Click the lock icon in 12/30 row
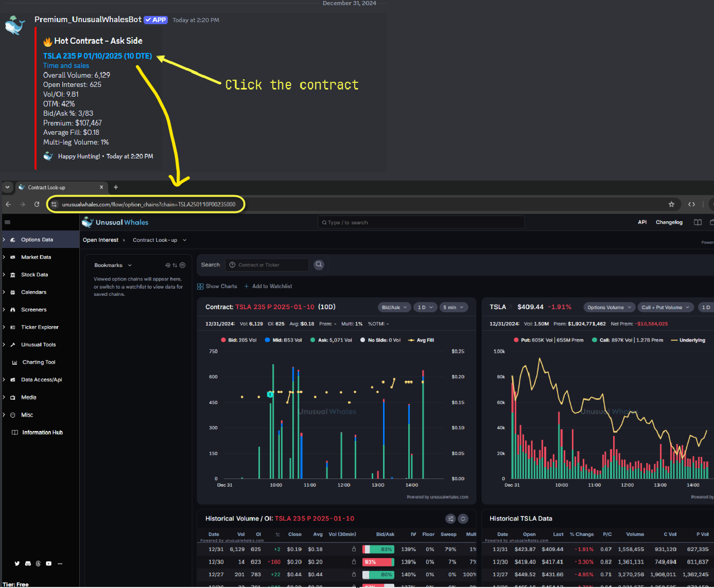The width and height of the screenshot is (714, 588). tap(354, 562)
